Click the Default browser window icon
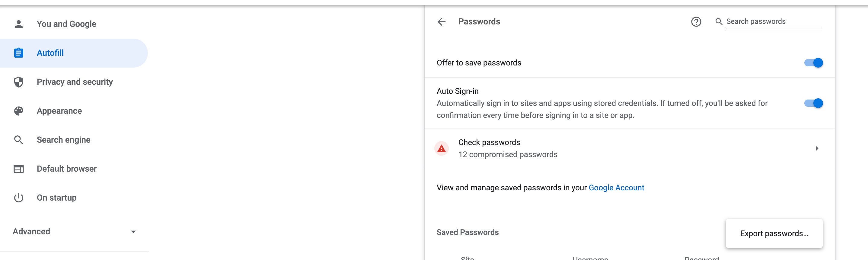The width and height of the screenshot is (868, 260). 18,169
